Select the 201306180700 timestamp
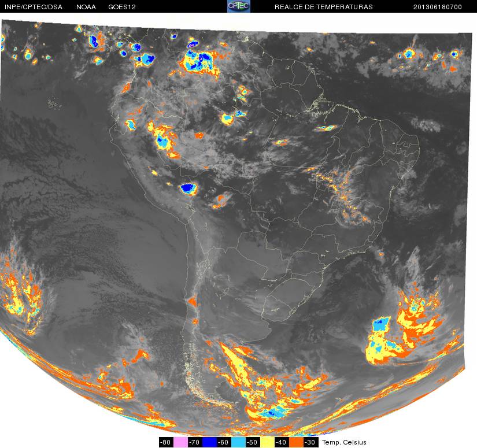Viewport: 477px width, 448px height. coord(438,7)
